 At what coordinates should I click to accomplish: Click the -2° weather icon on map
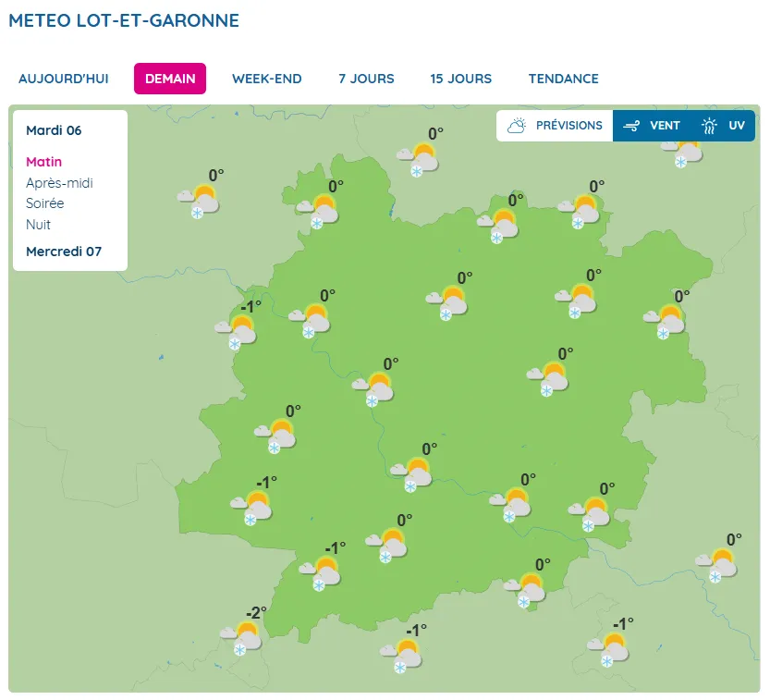246,637
